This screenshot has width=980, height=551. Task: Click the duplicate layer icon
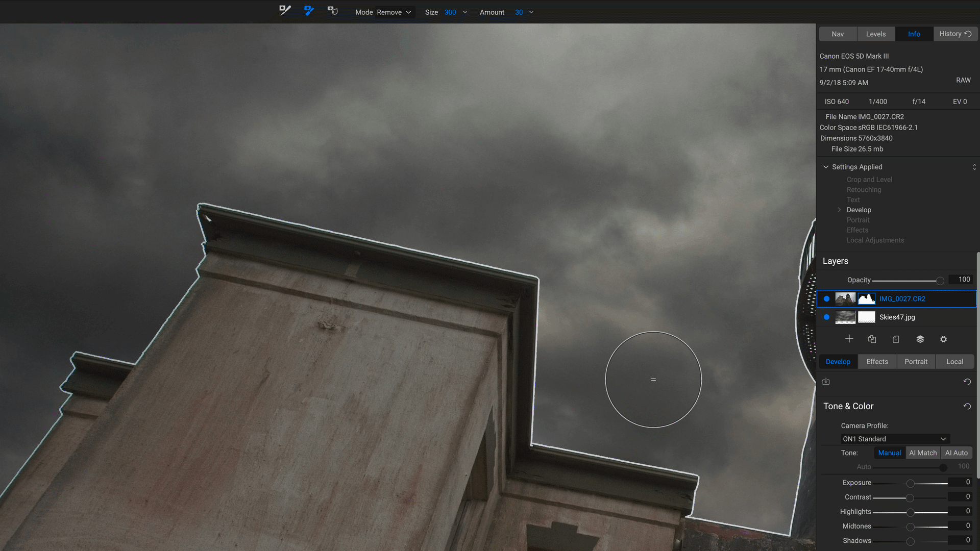coord(872,339)
